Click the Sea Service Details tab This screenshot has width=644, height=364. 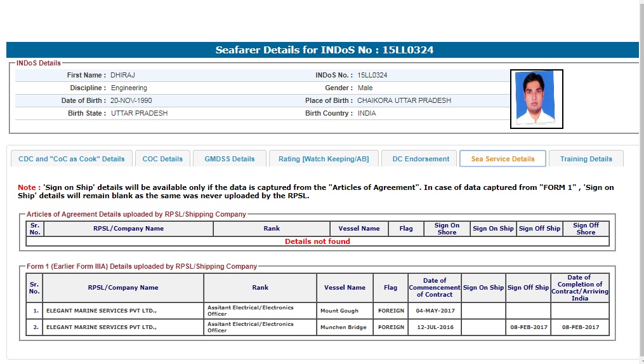tap(503, 159)
